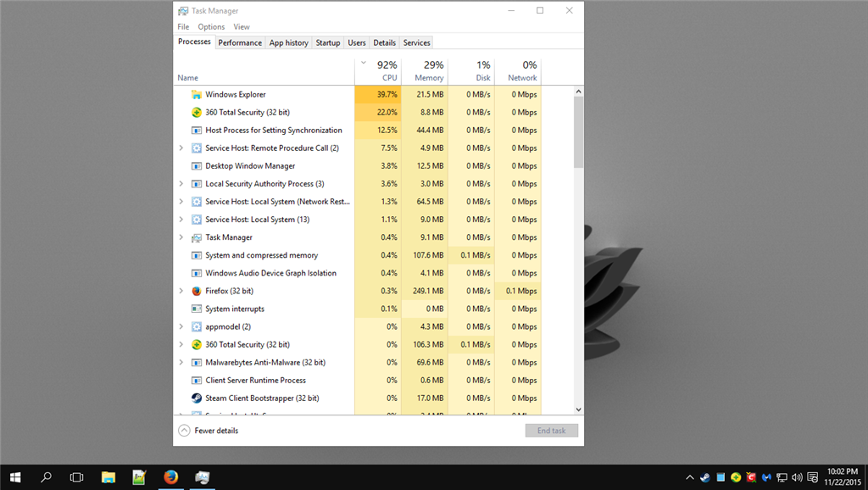Click the Desktop Window Manager icon
This screenshot has width=868, height=490.
pos(197,166)
